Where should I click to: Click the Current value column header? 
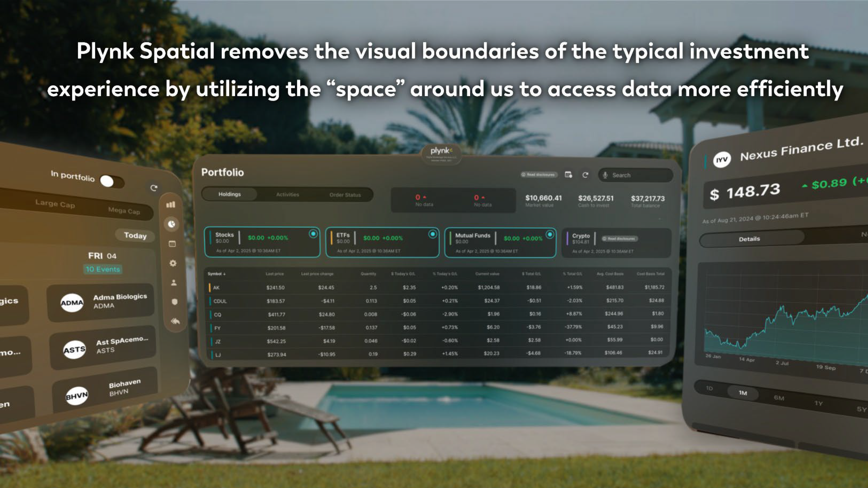tap(487, 274)
